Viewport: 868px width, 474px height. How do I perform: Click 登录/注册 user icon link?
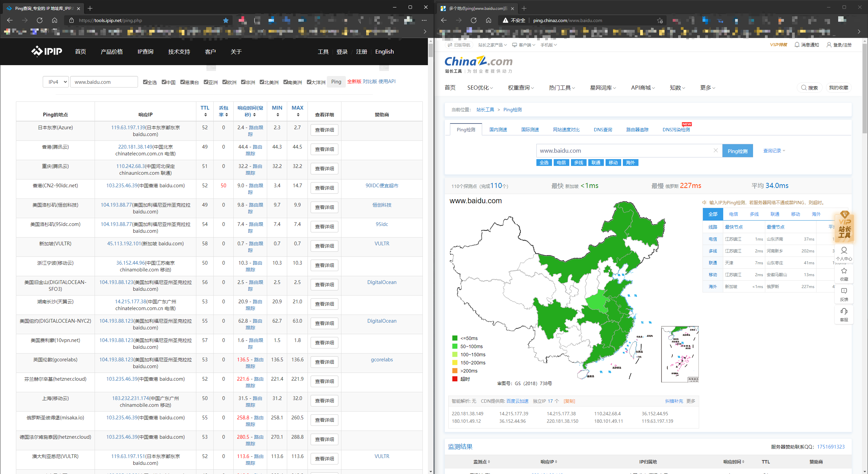click(839, 45)
